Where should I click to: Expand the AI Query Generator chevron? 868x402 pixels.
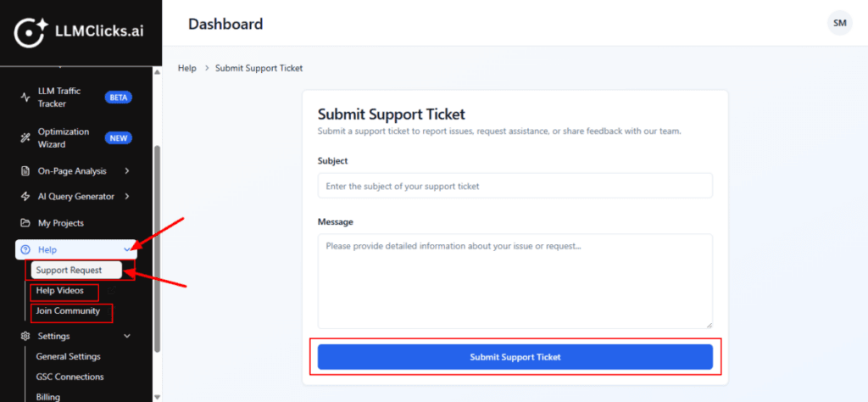click(127, 197)
